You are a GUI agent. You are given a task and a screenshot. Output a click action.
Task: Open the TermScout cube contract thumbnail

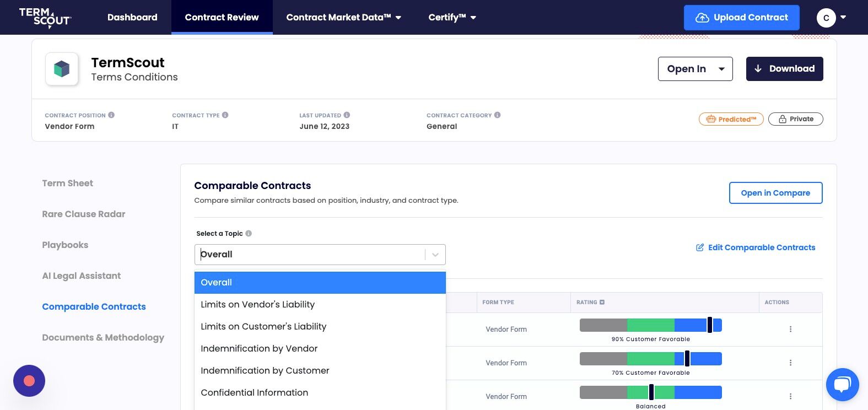(62, 69)
